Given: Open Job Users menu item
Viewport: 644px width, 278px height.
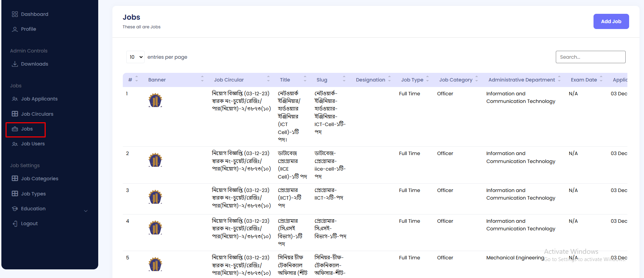Looking at the screenshot, I should pyautogui.click(x=33, y=144).
